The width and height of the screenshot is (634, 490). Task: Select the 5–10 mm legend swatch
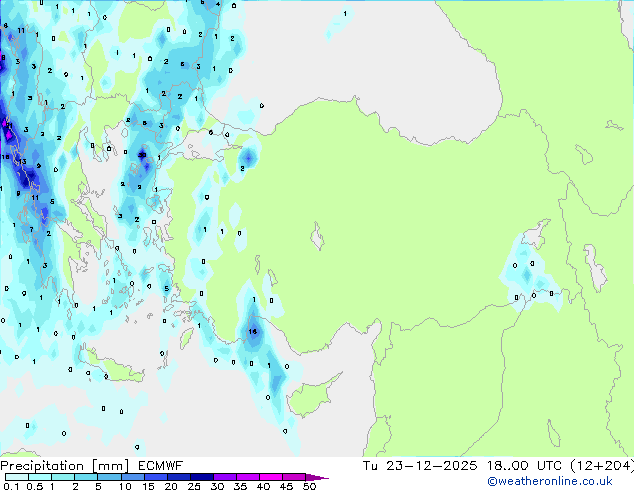pyautogui.click(x=109, y=477)
